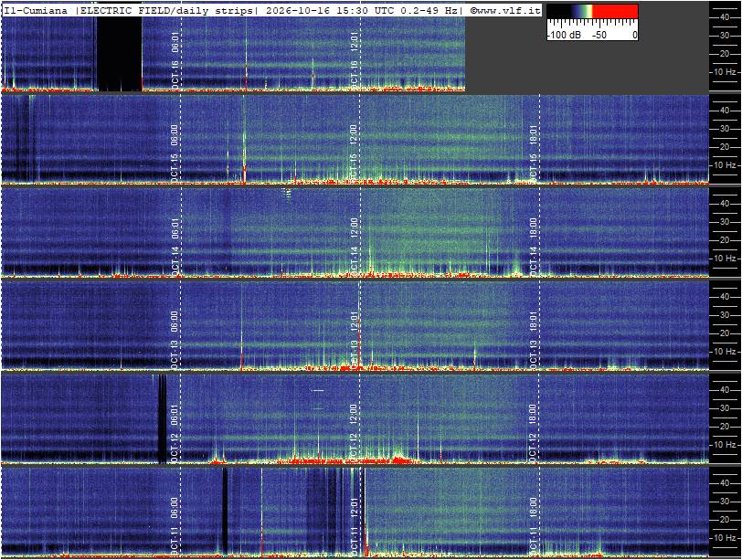Select the 06:01 time marker on the OCT-14 strip

[175, 227]
